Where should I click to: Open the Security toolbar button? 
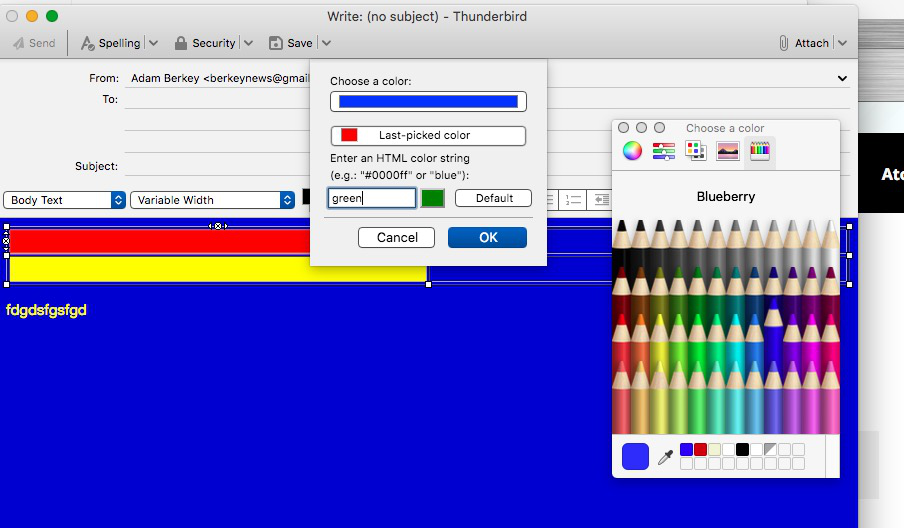[205, 43]
